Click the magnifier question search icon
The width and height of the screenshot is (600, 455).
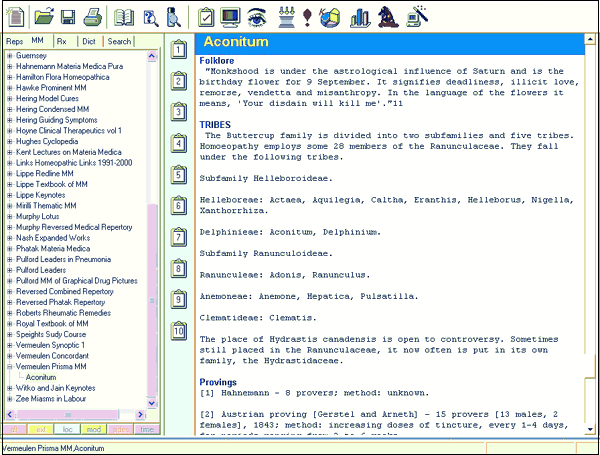click(151, 18)
